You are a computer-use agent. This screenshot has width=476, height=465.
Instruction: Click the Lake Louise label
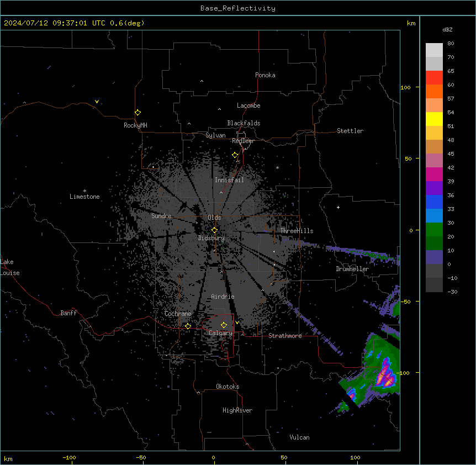[x=10, y=267]
